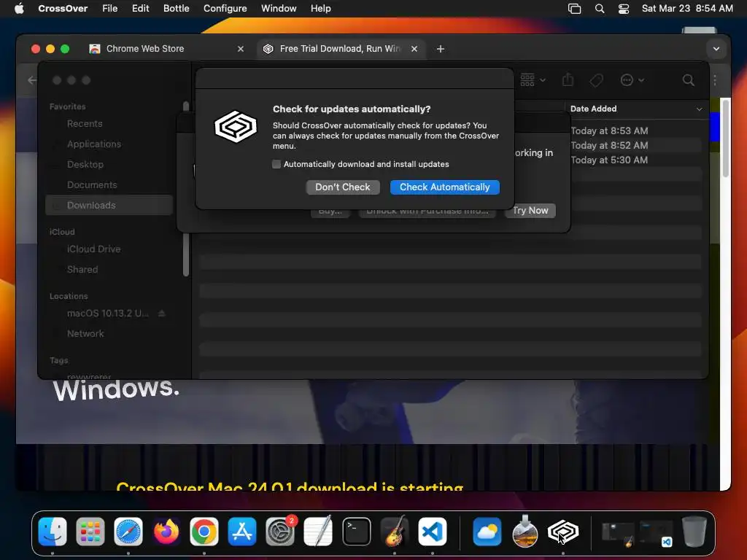Open Spotlight search in menu bar
747x560 pixels.
pos(600,9)
